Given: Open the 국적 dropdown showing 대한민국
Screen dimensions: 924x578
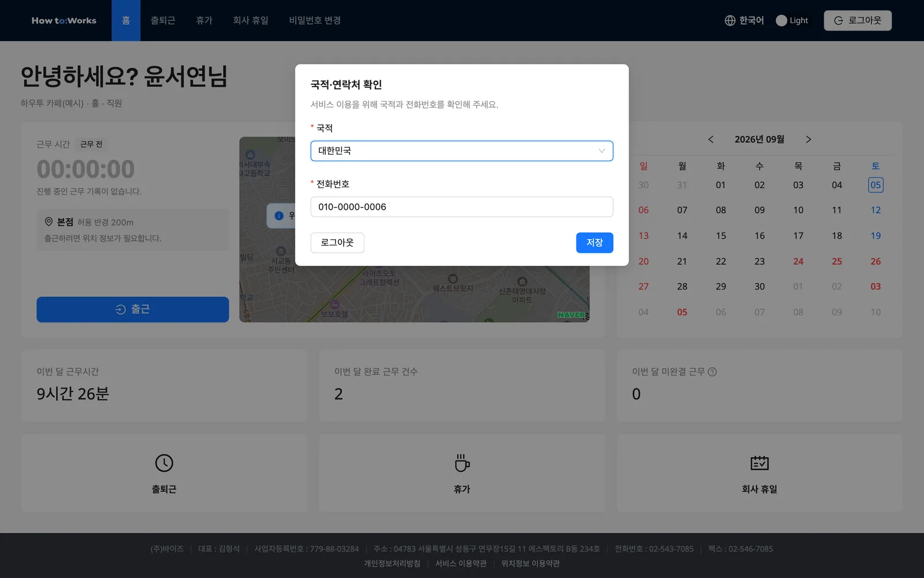Looking at the screenshot, I should click(x=461, y=151).
